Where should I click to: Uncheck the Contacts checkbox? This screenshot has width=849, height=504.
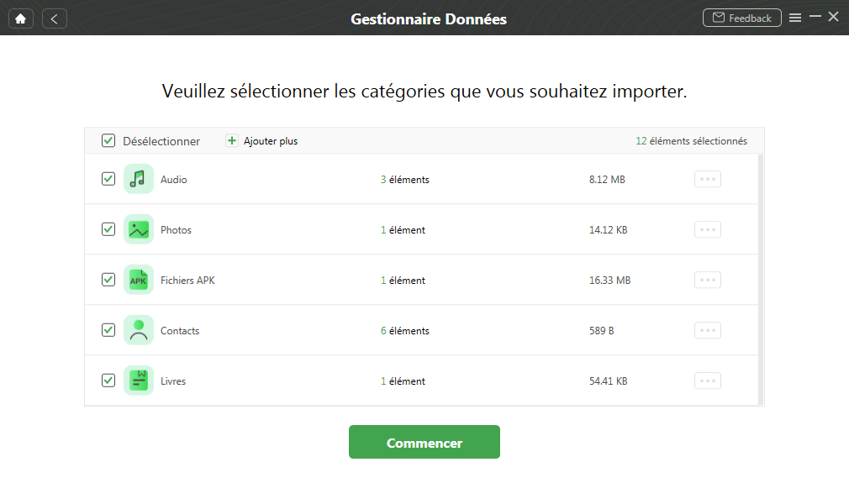click(x=108, y=329)
